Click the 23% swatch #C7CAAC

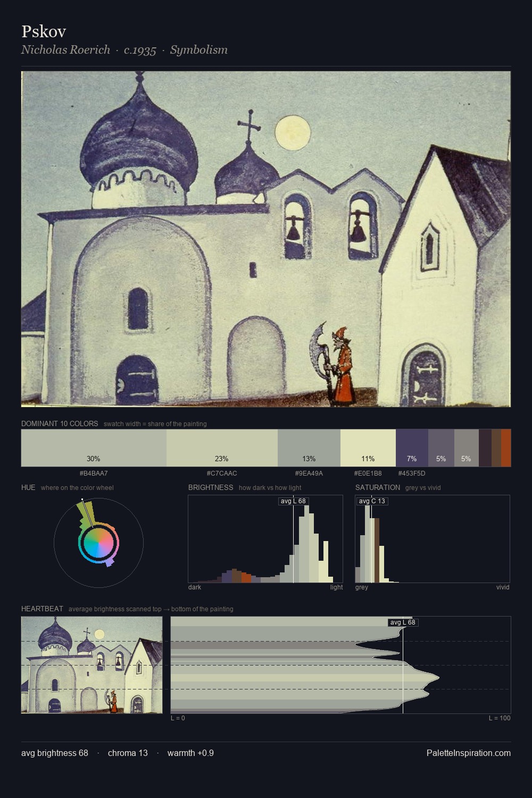pos(222,448)
